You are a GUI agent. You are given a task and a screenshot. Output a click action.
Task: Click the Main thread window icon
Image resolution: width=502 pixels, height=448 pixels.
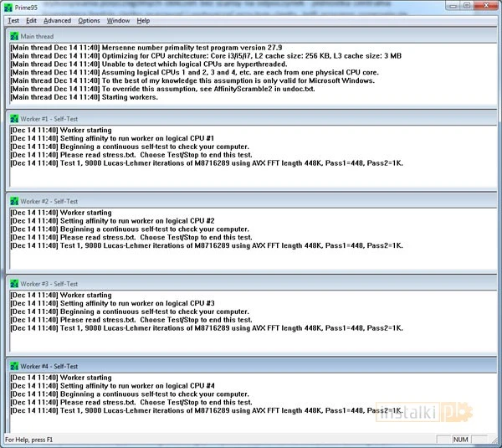click(13, 36)
